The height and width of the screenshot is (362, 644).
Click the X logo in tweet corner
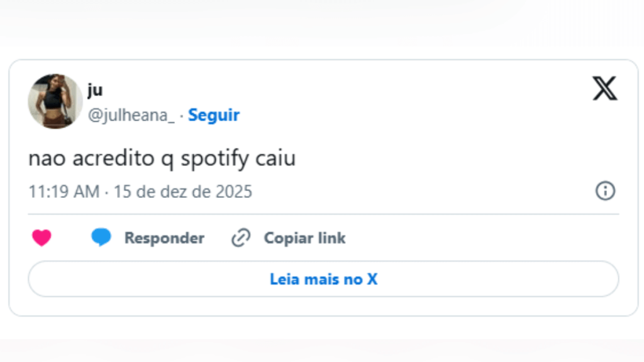pyautogui.click(x=604, y=89)
